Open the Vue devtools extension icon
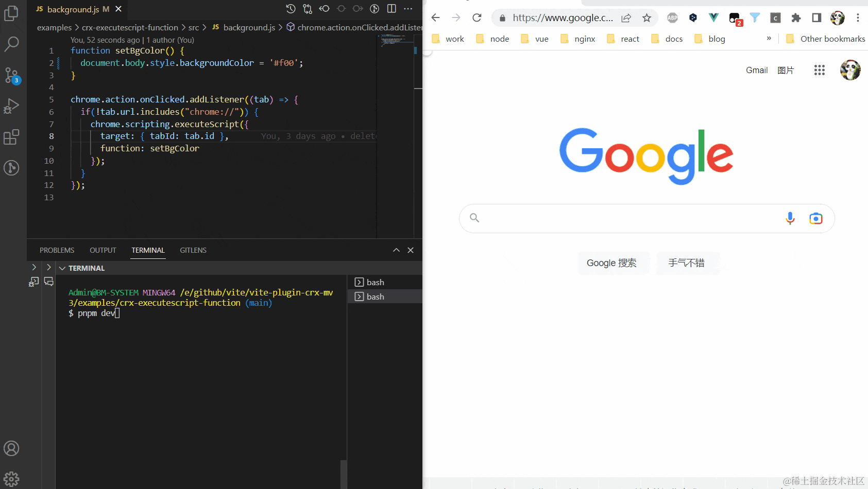The image size is (868, 489). click(x=713, y=18)
